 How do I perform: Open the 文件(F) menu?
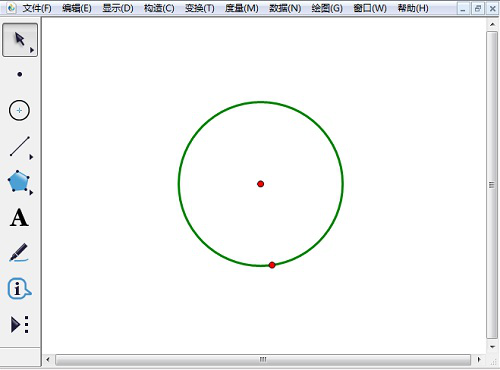37,8
